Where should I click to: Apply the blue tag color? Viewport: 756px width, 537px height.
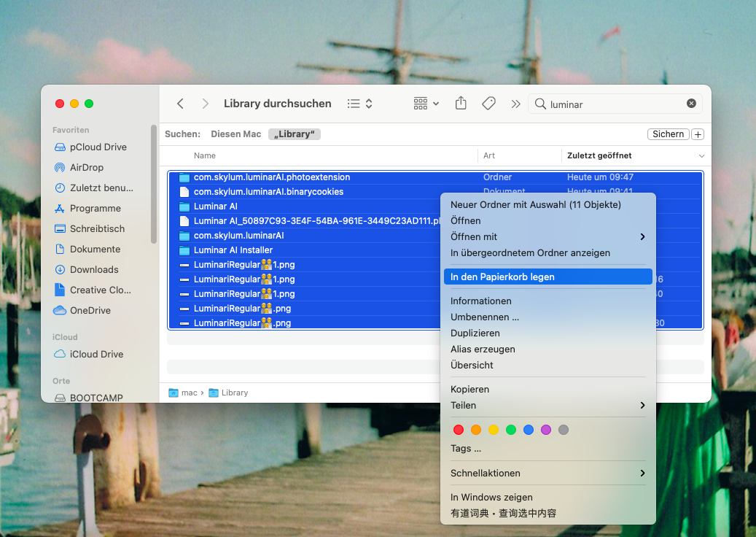pos(529,430)
